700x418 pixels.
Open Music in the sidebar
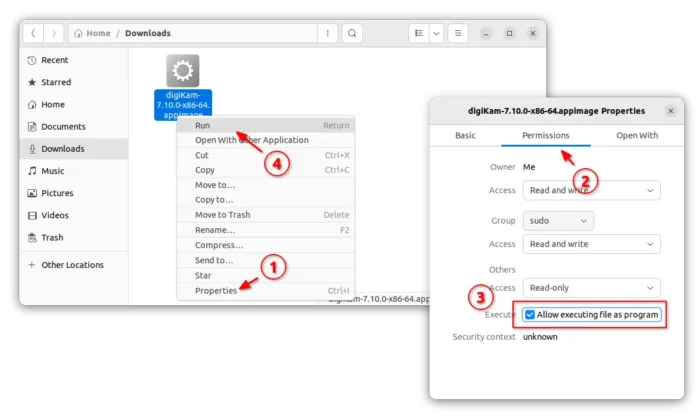74,171
